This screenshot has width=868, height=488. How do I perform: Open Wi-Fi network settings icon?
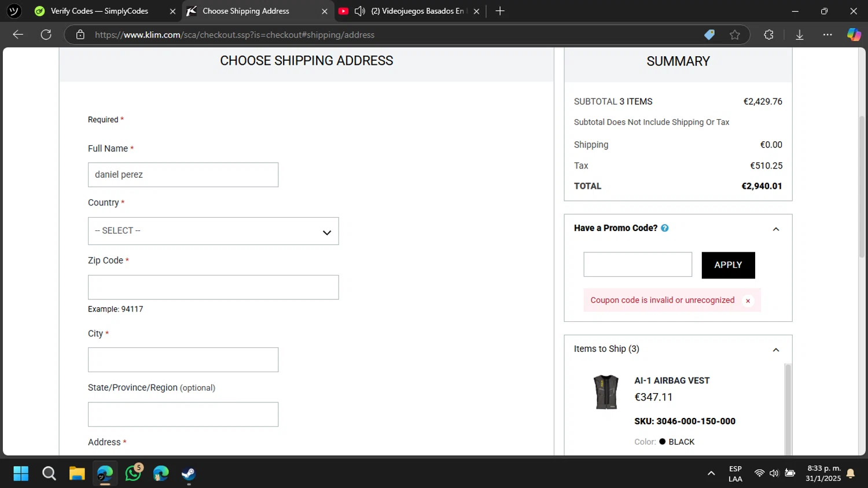pyautogui.click(x=759, y=474)
